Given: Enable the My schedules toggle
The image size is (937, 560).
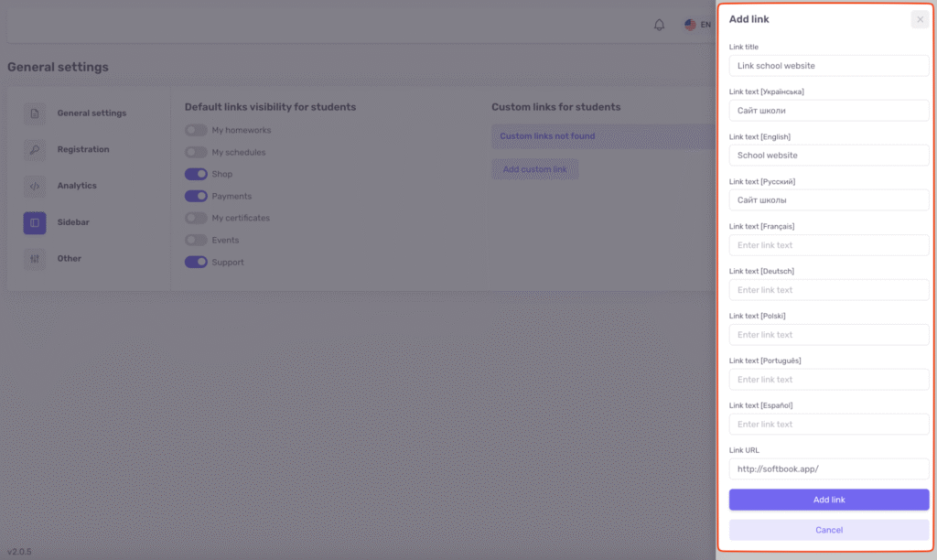Looking at the screenshot, I should 196,152.
